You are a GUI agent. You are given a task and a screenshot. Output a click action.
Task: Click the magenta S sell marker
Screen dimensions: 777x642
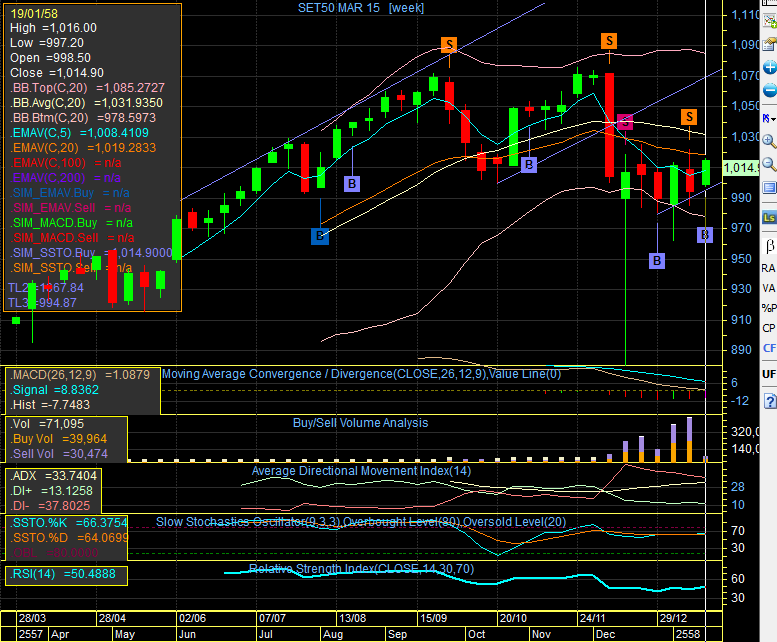point(625,121)
